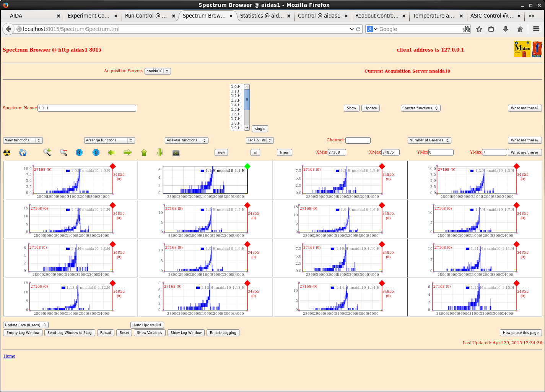
Task: Switch to Temperature a... tab
Action: [x=438, y=16]
